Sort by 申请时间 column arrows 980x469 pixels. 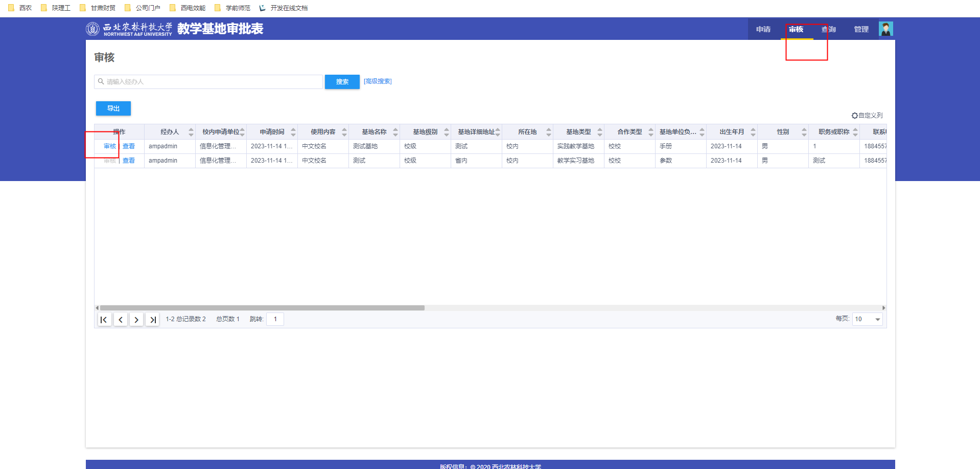pyautogui.click(x=293, y=132)
